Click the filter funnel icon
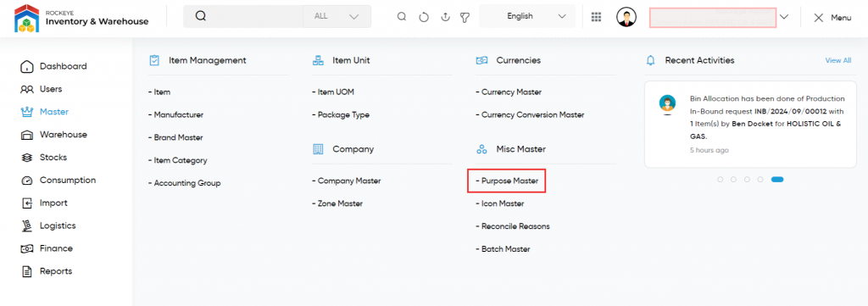The image size is (868, 306). [x=465, y=18]
